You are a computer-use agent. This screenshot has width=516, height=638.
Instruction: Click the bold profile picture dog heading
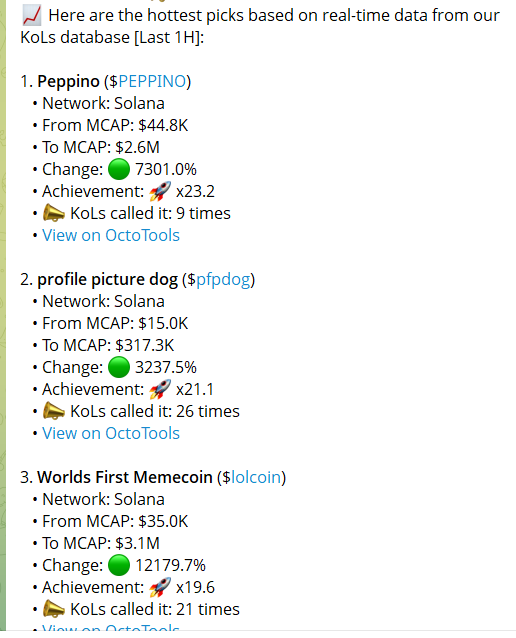pos(107,280)
